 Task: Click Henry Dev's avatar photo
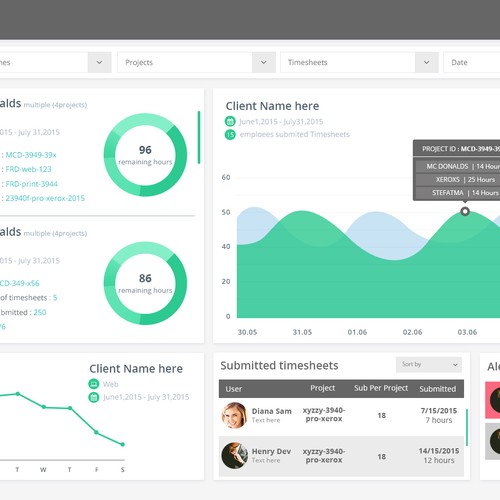(x=235, y=456)
